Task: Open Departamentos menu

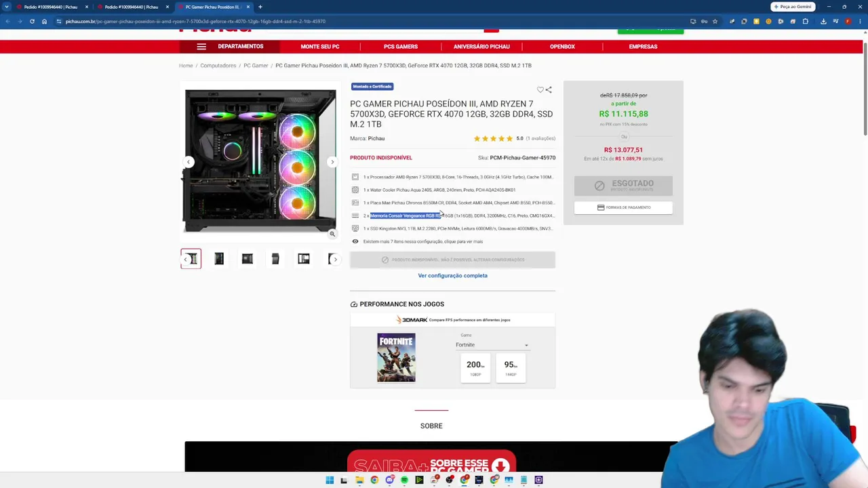Action: coord(241,47)
